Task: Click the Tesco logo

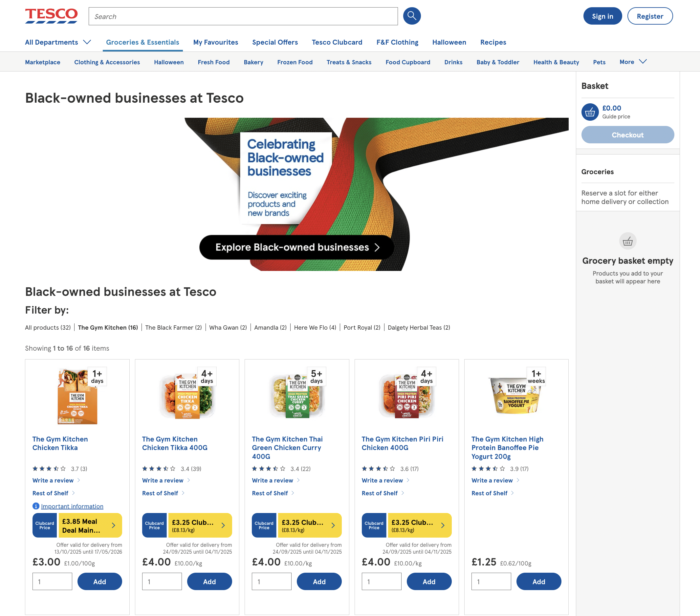Action: pyautogui.click(x=51, y=16)
